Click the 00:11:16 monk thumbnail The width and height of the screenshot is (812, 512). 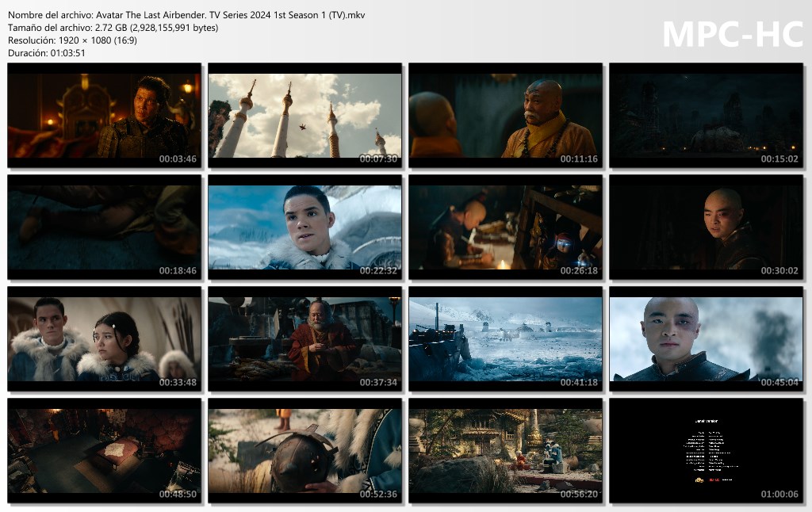pos(505,115)
